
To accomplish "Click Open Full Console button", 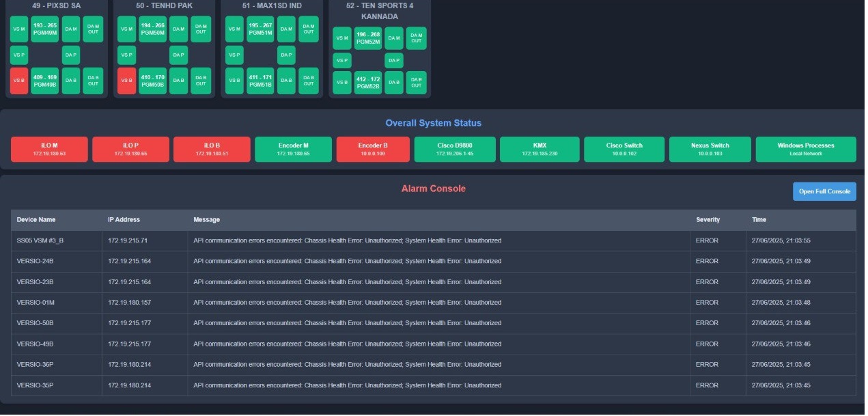I will pos(824,191).
